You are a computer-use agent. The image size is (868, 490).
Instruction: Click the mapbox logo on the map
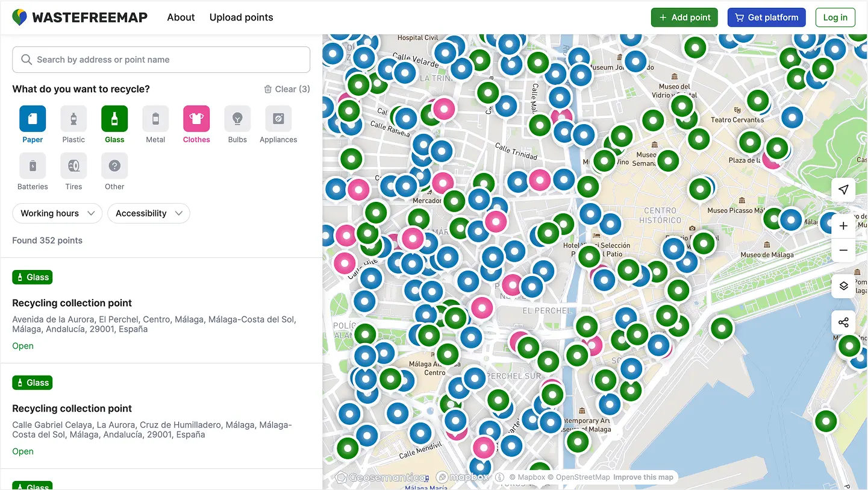tap(462, 477)
